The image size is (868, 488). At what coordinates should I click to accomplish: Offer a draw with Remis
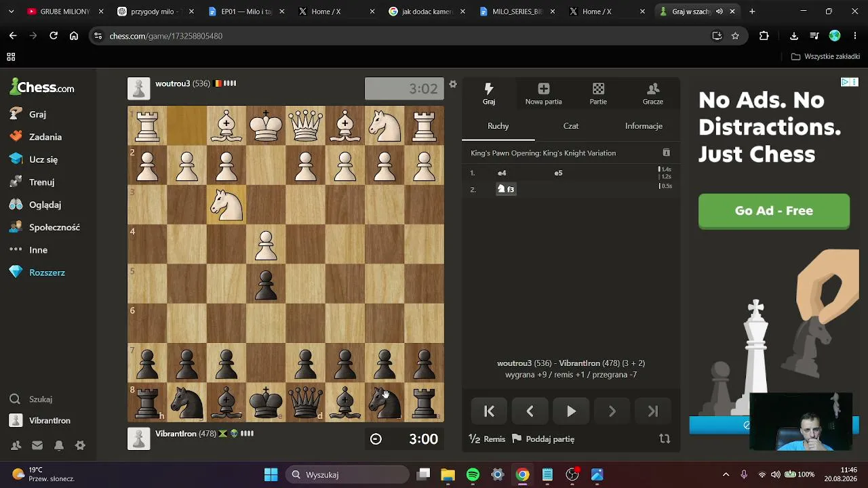point(487,439)
